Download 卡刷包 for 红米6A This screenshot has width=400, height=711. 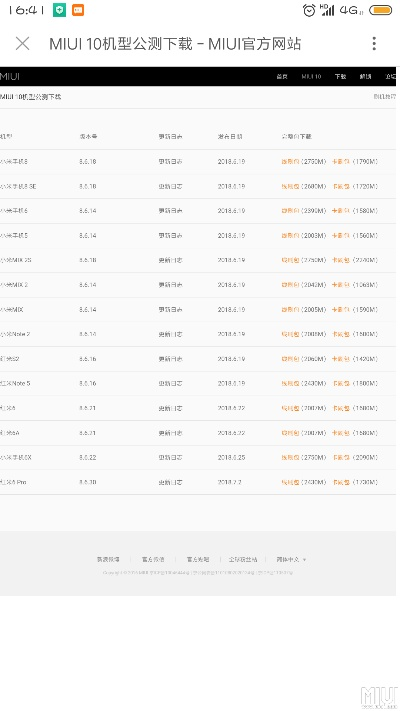(x=341, y=433)
